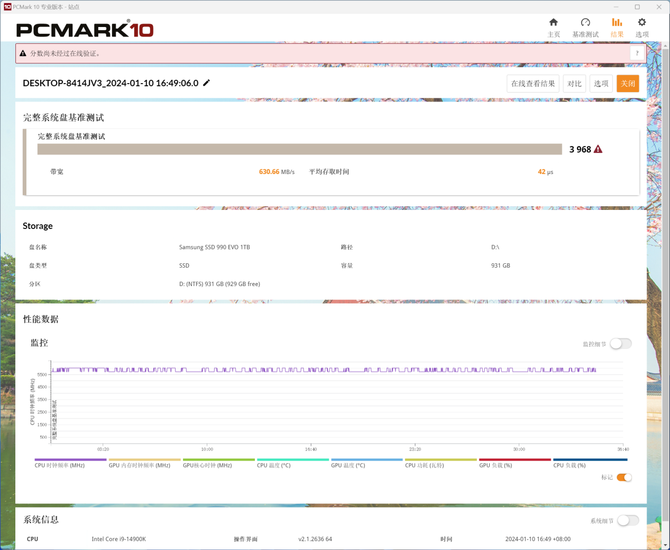Click the path value D:\
The image size is (670, 550).
[x=495, y=247]
